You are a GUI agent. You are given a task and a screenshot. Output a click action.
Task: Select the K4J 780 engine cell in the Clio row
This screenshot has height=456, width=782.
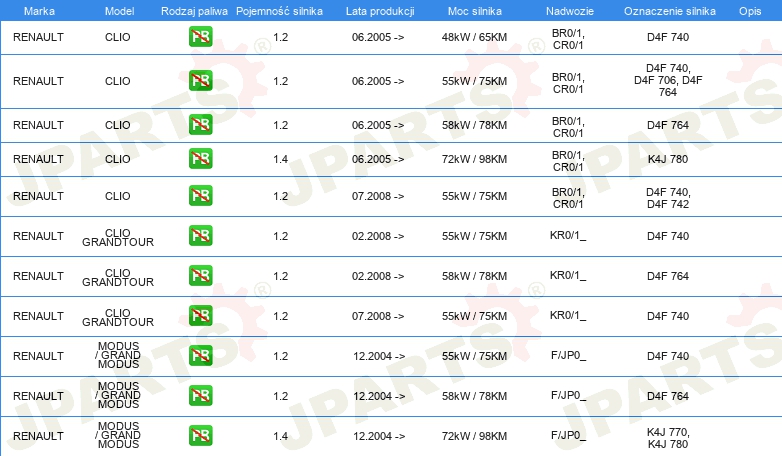668,159
